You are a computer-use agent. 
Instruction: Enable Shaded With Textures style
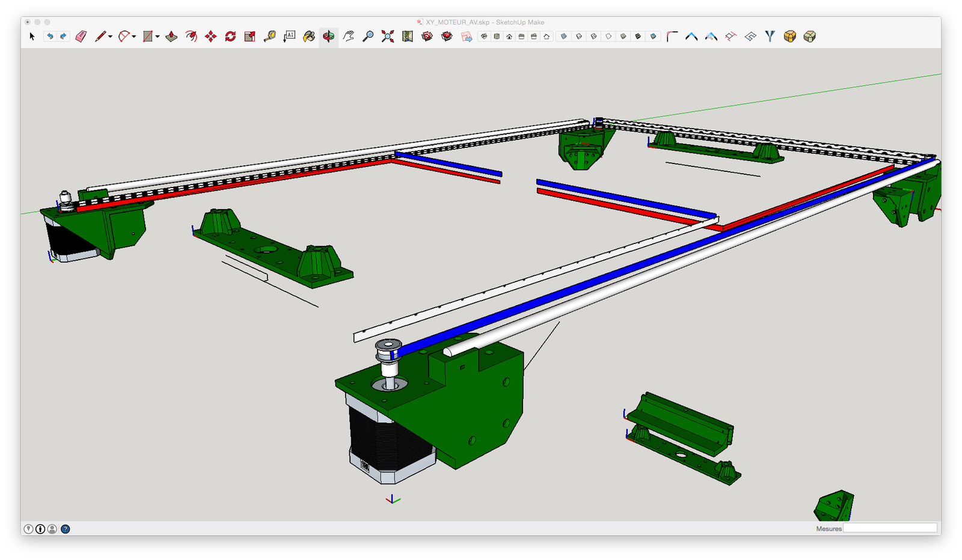[639, 37]
